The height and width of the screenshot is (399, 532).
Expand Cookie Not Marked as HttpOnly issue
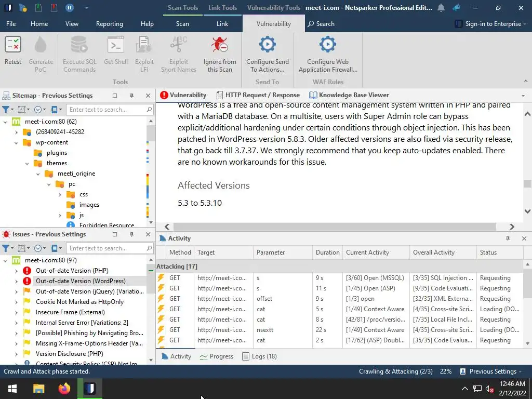pos(16,302)
